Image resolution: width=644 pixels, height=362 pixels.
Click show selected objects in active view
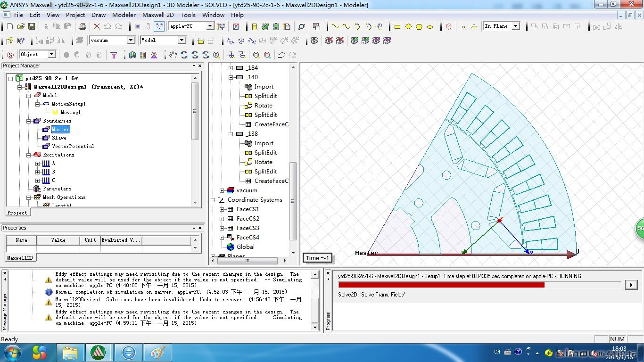point(355,41)
